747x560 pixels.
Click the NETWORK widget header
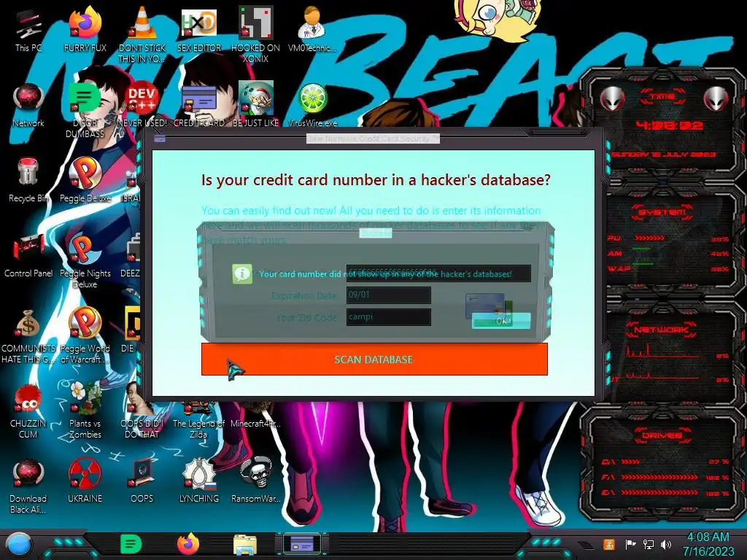tap(662, 330)
